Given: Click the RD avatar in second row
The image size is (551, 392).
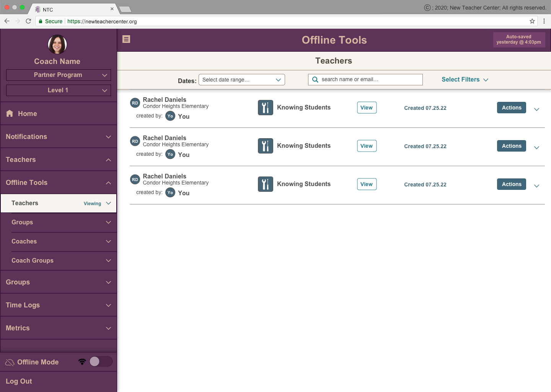Looking at the screenshot, I should [x=135, y=141].
